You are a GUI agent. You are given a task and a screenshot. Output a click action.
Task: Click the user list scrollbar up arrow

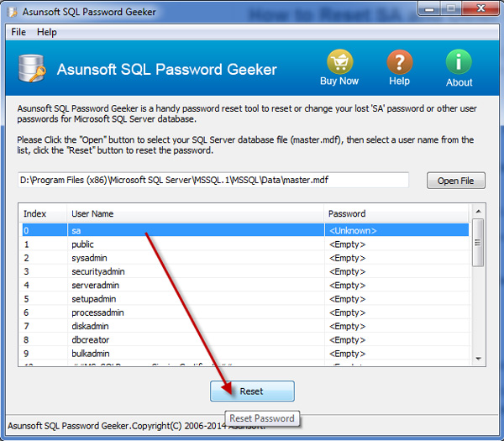[x=478, y=211]
